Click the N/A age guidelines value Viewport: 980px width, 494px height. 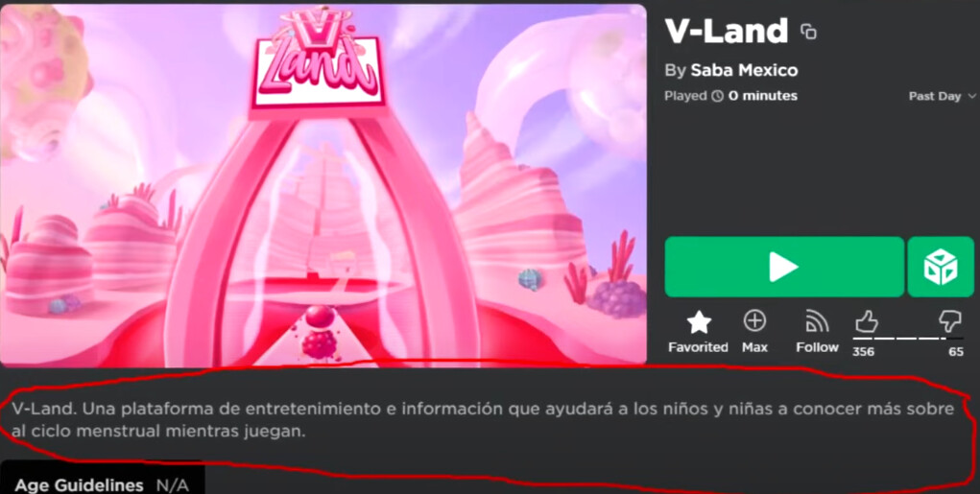click(x=173, y=486)
